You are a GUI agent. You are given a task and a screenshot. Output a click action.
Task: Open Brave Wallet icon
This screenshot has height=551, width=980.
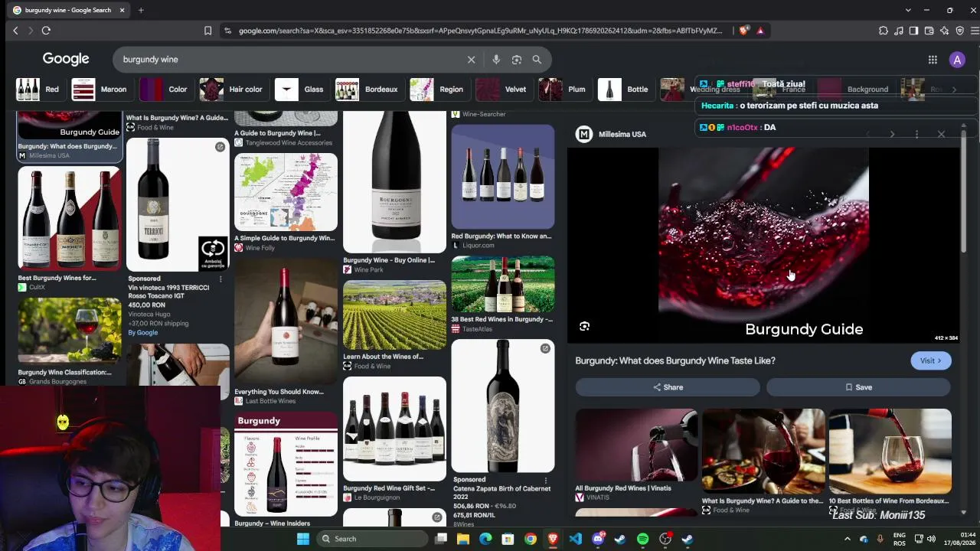pyautogui.click(x=929, y=31)
